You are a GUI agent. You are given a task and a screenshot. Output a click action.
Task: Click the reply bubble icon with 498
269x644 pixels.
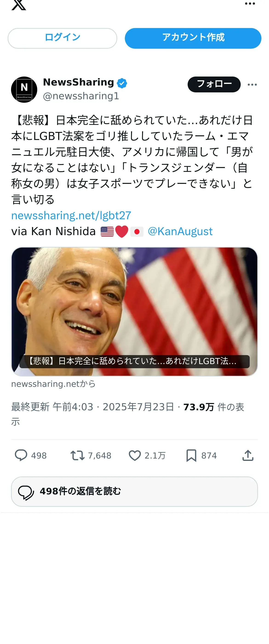point(21,455)
